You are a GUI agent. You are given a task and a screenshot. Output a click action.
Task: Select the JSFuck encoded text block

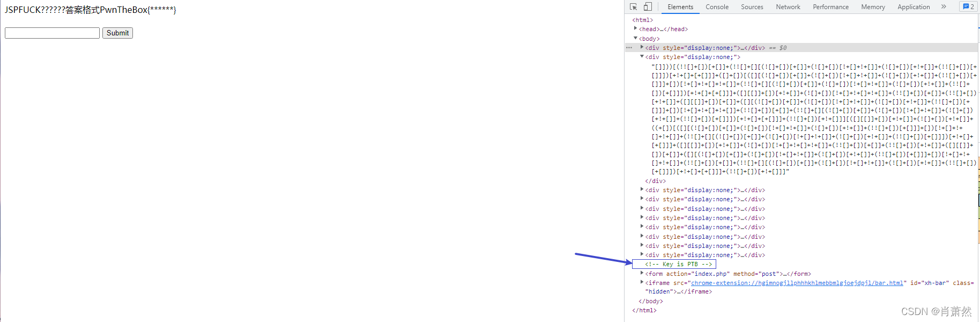(x=814, y=119)
